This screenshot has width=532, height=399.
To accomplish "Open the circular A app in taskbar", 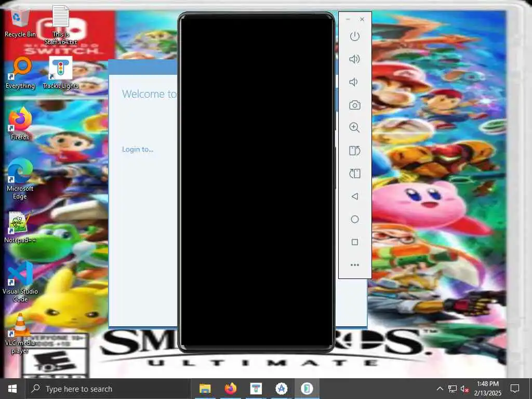I will [281, 389].
